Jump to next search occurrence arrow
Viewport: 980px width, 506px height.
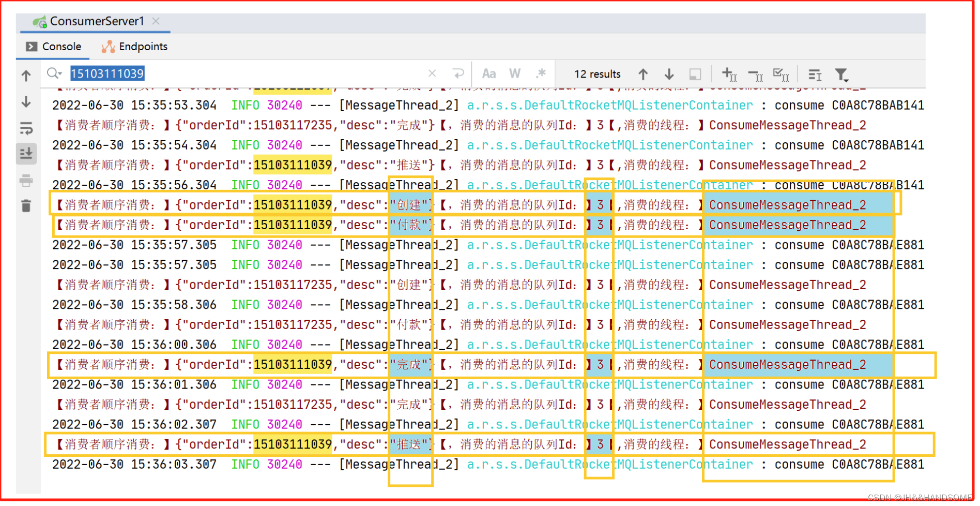pos(669,74)
